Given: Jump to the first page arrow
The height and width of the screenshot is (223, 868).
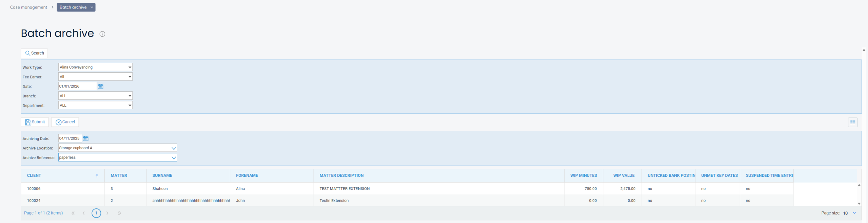Looking at the screenshot, I should tap(73, 213).
